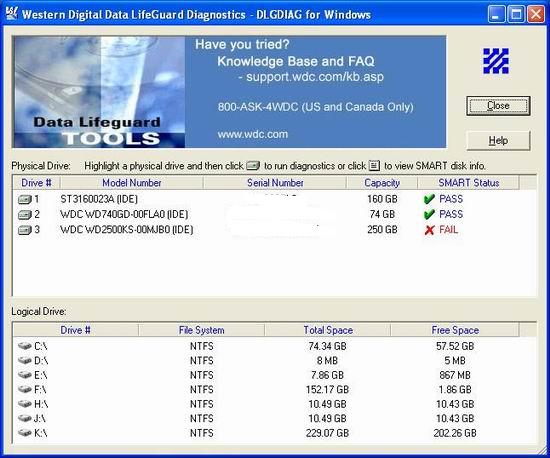Select physical drive 3 disk icon
The height and width of the screenshot is (458, 550).
click(x=25, y=230)
